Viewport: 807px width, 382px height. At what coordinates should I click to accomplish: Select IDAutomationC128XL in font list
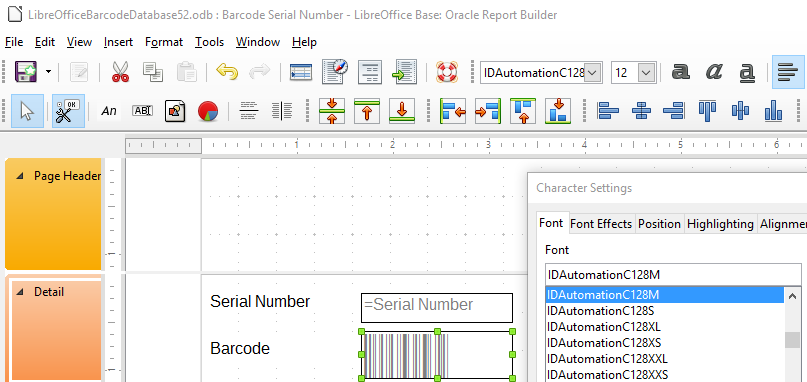click(x=665, y=327)
